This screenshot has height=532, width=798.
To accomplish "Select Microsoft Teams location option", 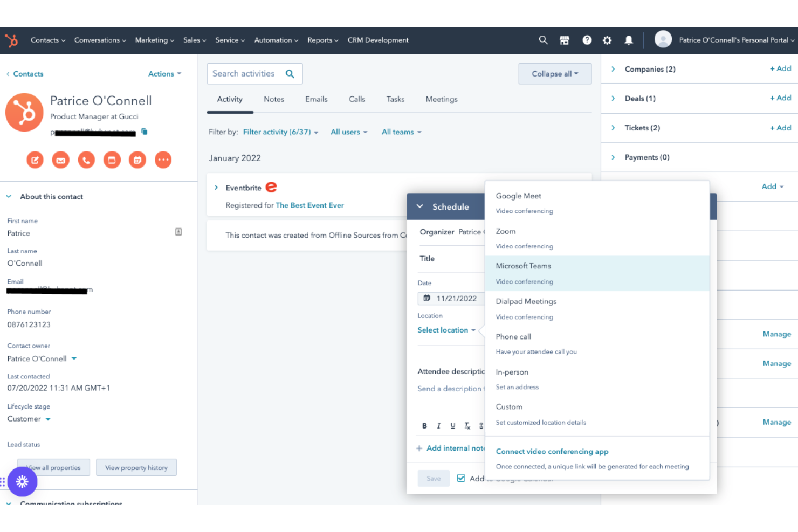I will tap(597, 273).
